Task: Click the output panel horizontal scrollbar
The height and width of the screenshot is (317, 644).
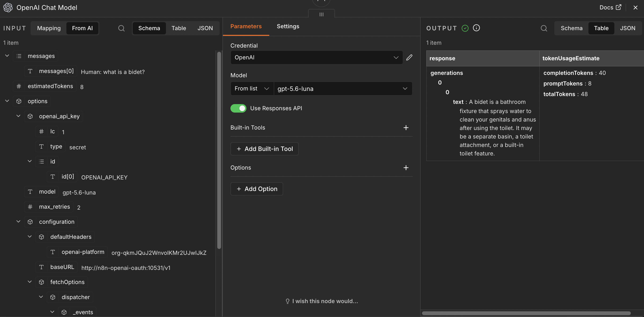Action: 526,313
